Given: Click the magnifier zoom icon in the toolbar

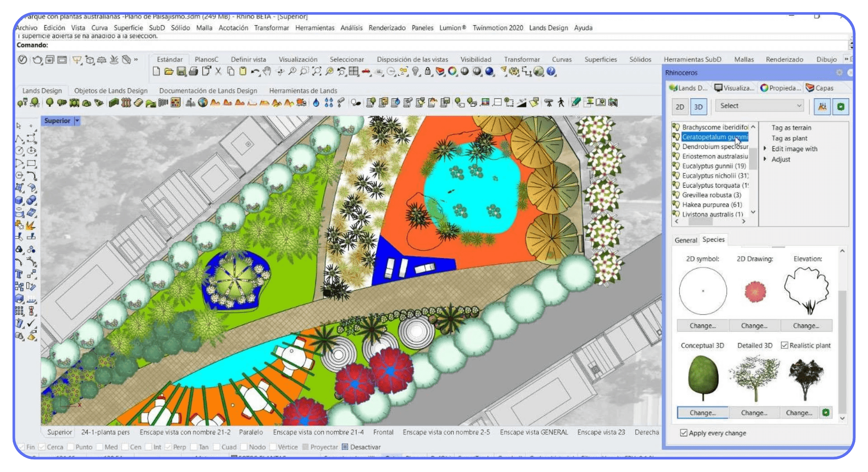Looking at the screenshot, I should click(293, 71).
